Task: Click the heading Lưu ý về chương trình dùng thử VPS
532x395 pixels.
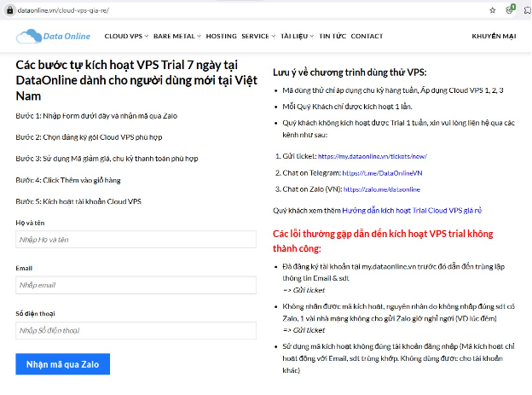Action: click(350, 73)
